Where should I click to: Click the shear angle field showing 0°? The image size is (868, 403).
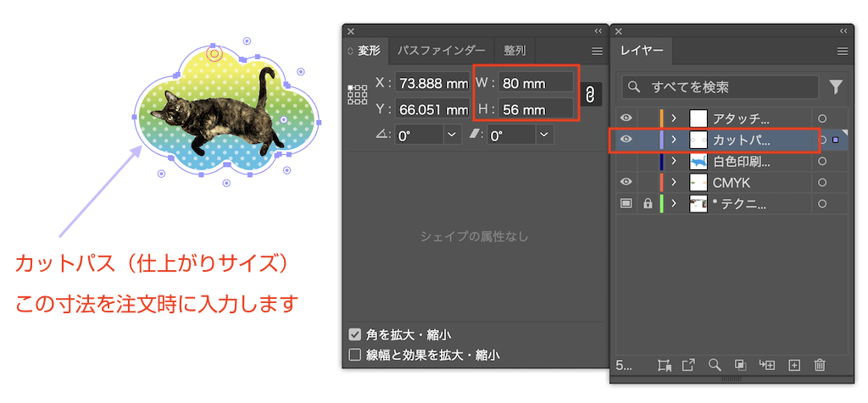coord(511,135)
